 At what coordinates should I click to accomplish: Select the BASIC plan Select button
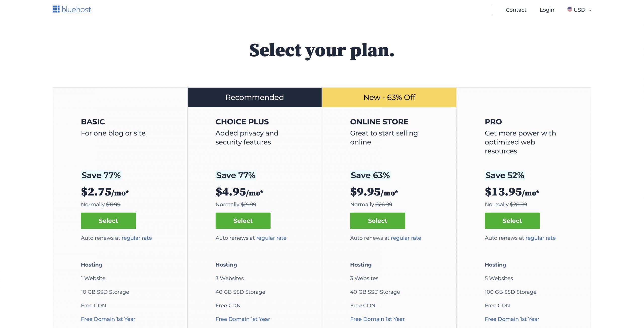[108, 220]
